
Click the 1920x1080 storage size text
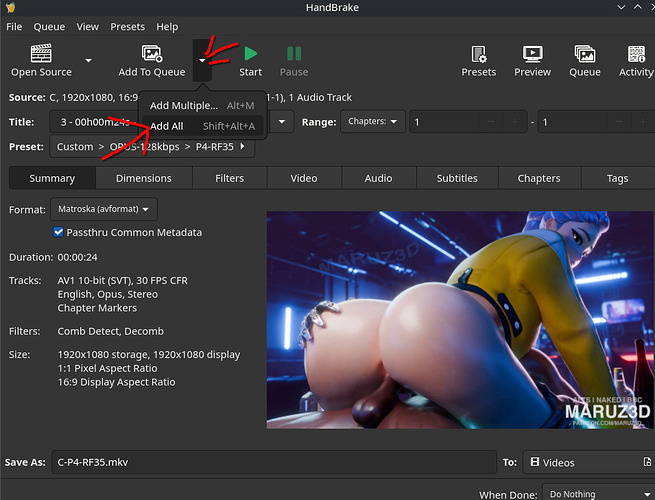pos(149,355)
